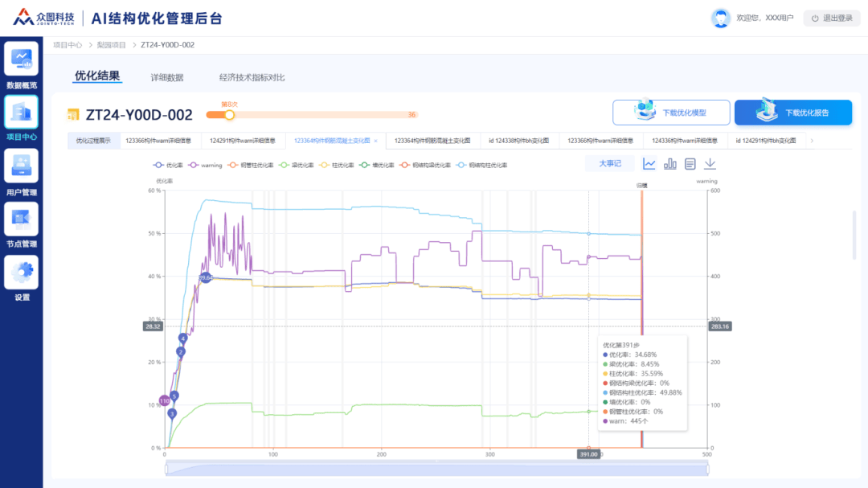Screen dimensions: 868x488
Task: Click the chart download arrow icon
Action: point(710,164)
